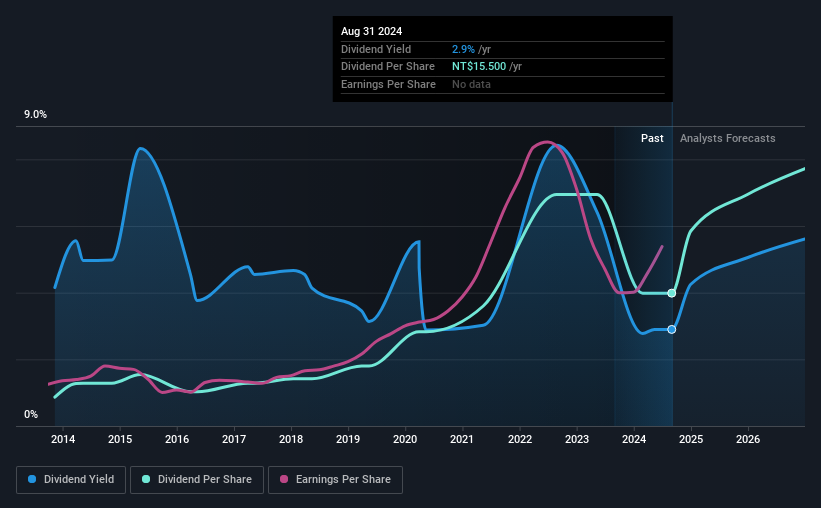Toggle the Dividend Yield legend button

(71, 479)
